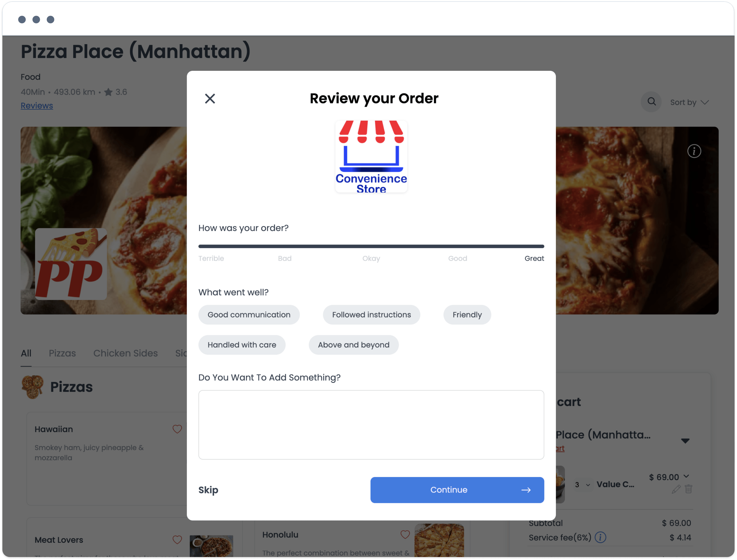Click the info icon on banner

(x=694, y=151)
